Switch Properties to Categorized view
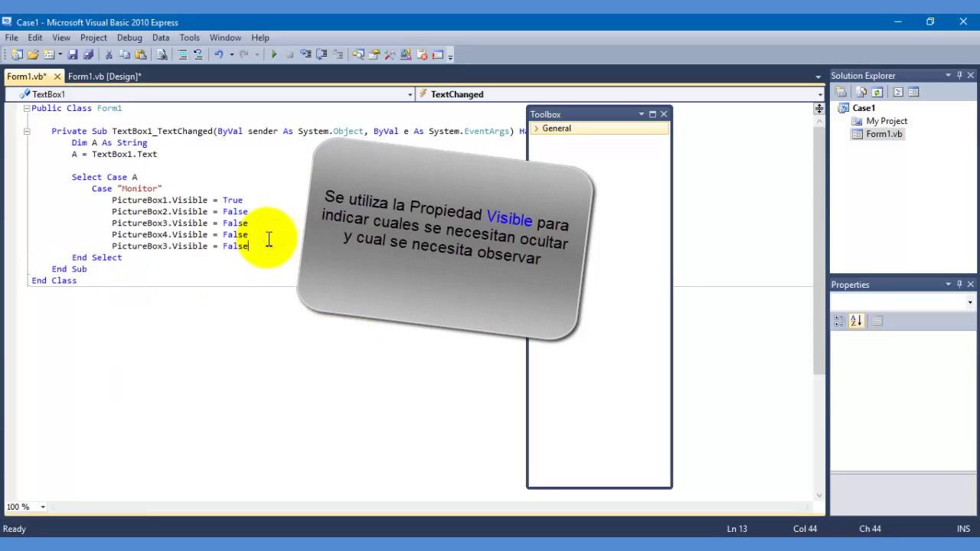 tap(841, 321)
